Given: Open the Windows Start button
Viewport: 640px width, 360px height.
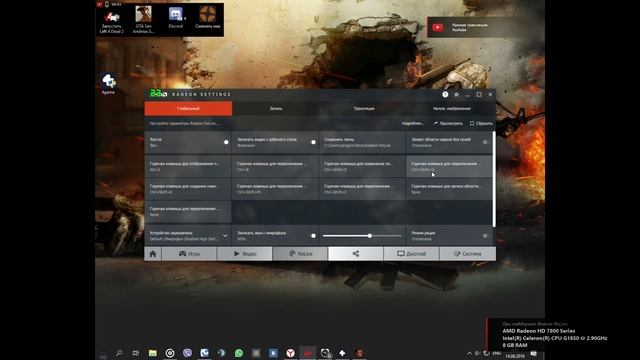Looking at the screenshot, I should 103,355.
